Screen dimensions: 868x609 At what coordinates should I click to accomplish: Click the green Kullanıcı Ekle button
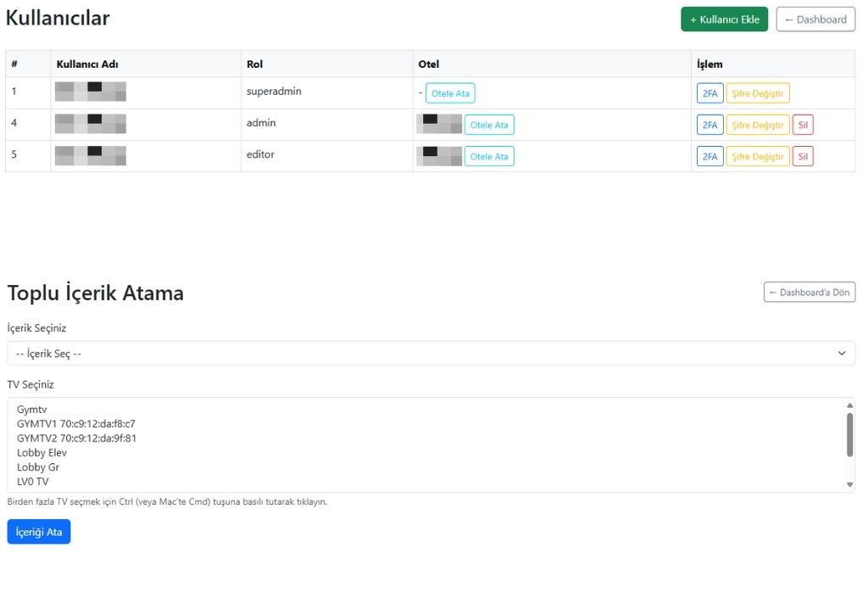point(724,20)
